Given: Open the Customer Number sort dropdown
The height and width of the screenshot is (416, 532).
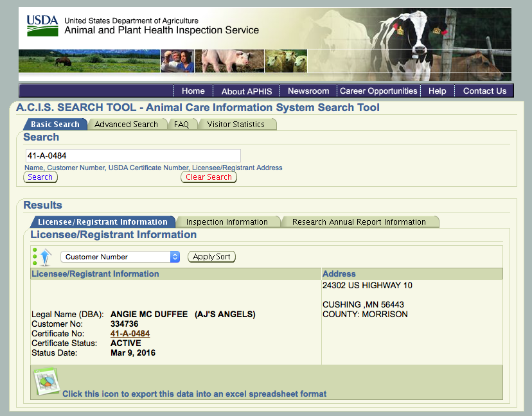Looking at the screenshot, I should (120, 257).
